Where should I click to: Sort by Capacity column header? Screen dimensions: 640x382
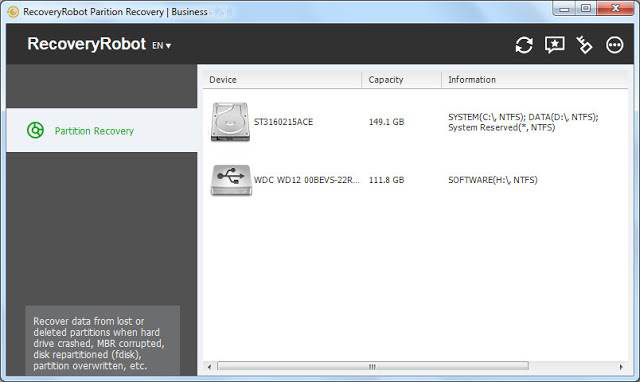point(401,80)
